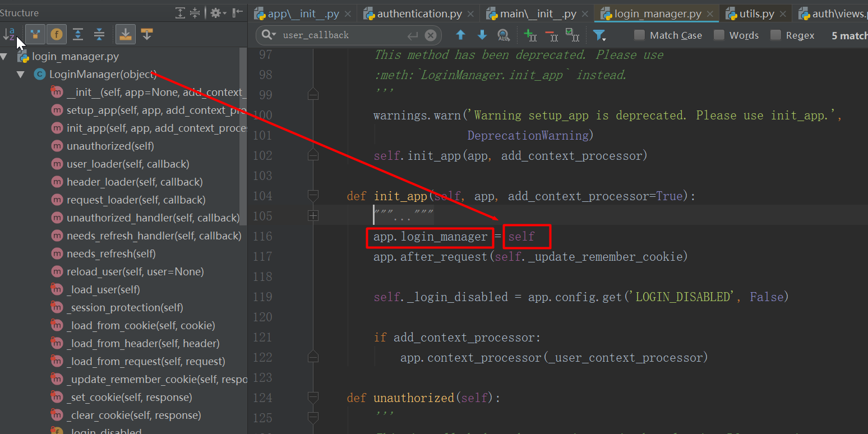Enable Regex search mode
The width and height of the screenshot is (868, 434).
775,35
